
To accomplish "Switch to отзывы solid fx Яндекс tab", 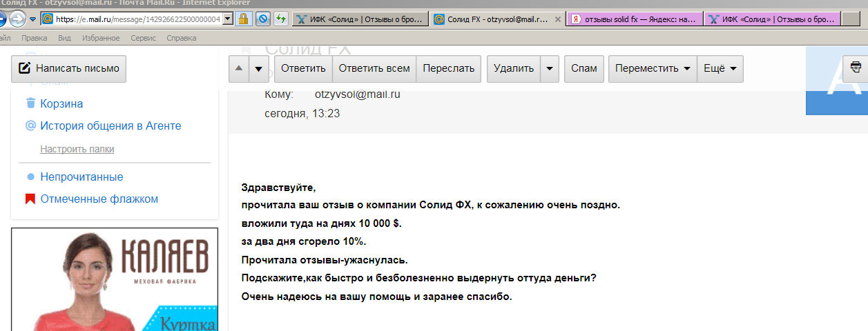I will click(635, 19).
